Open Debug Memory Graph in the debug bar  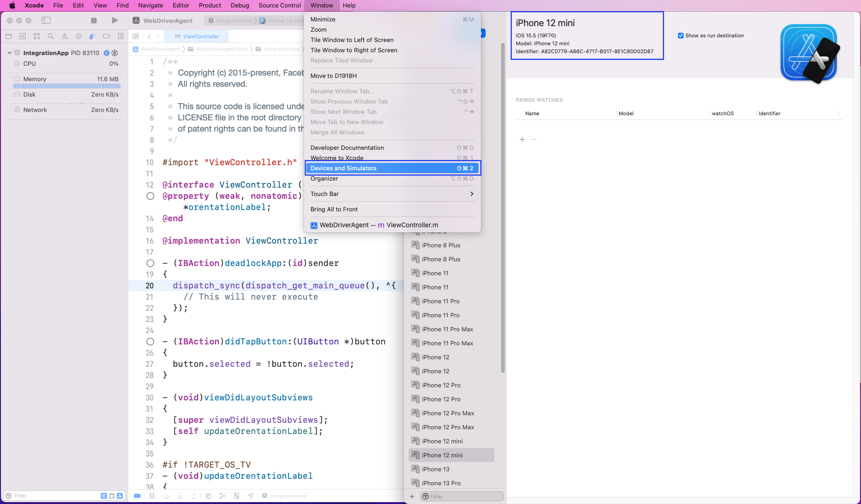[x=222, y=496]
